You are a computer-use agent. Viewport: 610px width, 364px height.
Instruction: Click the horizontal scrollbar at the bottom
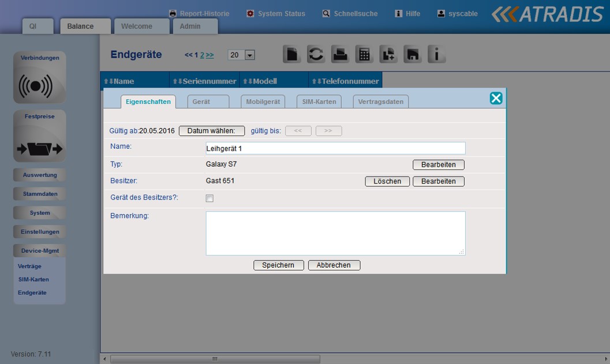click(215, 359)
